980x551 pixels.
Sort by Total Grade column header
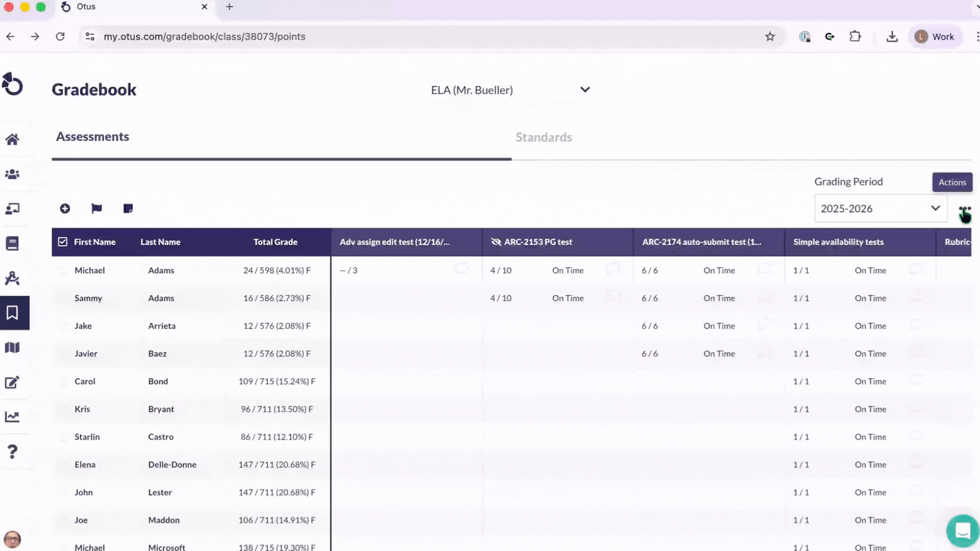point(275,242)
